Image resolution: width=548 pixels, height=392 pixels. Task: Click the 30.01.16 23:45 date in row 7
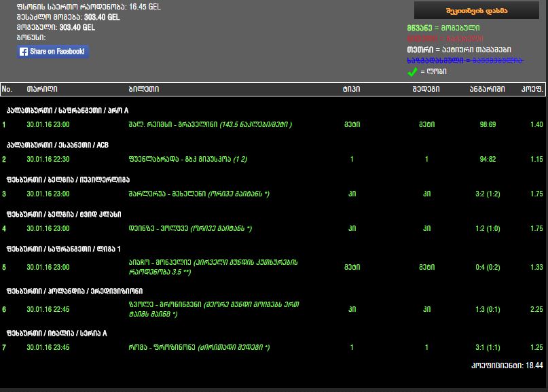pos(48,347)
